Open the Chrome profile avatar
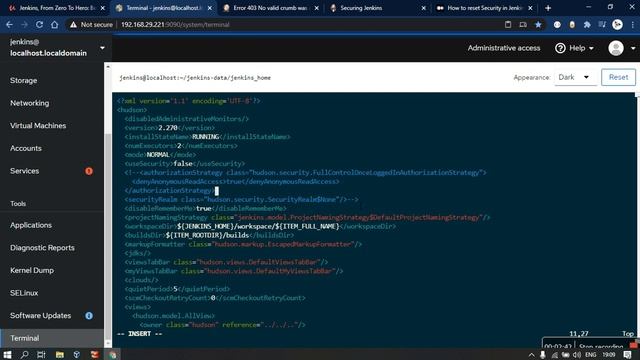This screenshot has height=360, width=640. (617, 24)
